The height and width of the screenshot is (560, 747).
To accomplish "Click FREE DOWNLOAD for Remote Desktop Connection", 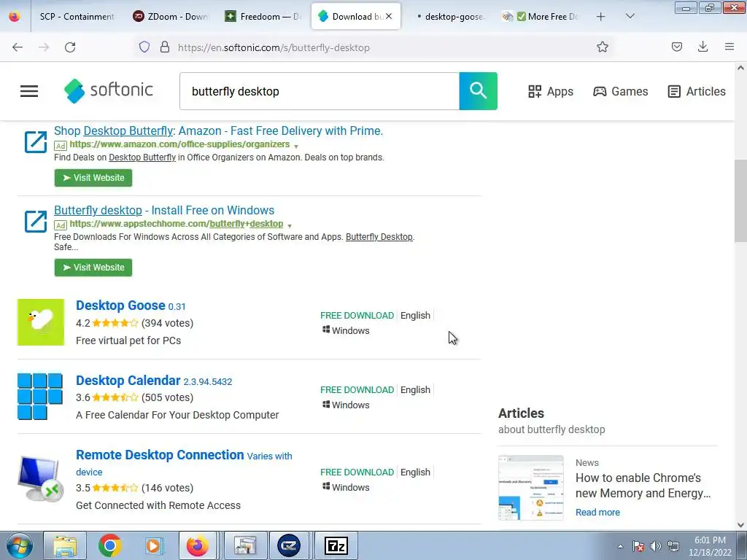I will coord(357,472).
